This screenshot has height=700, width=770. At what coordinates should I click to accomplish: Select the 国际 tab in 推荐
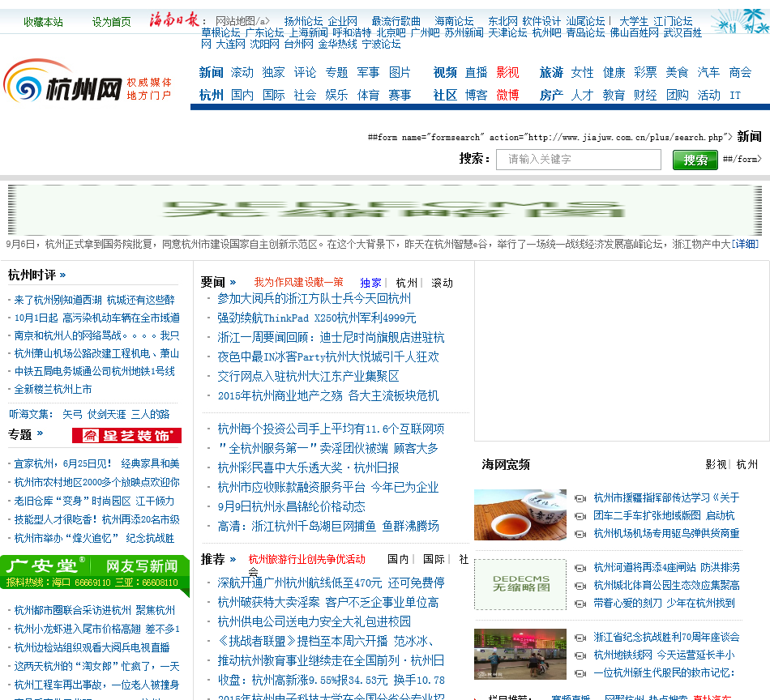tap(434, 559)
